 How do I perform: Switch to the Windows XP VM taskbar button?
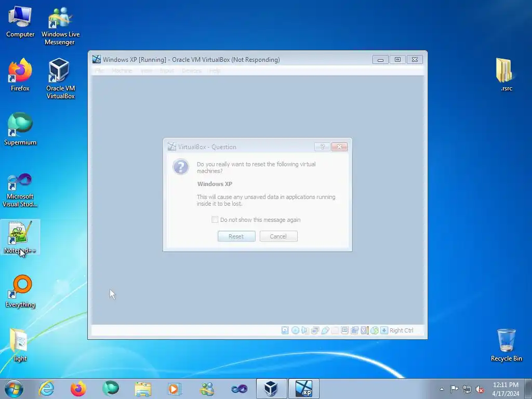tap(303, 389)
